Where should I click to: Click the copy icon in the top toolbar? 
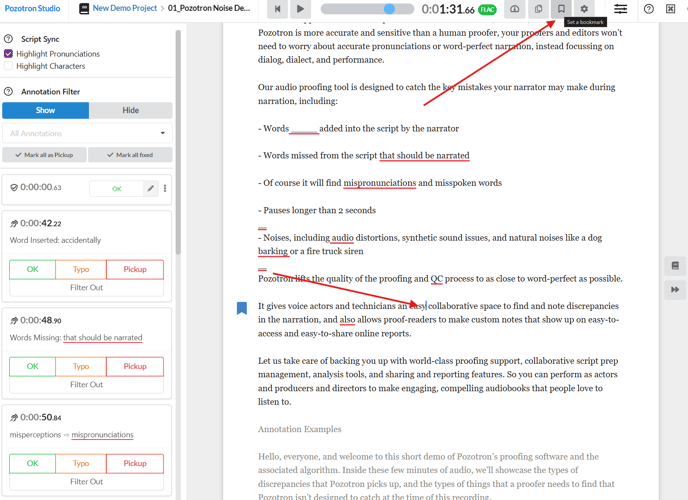pos(538,9)
